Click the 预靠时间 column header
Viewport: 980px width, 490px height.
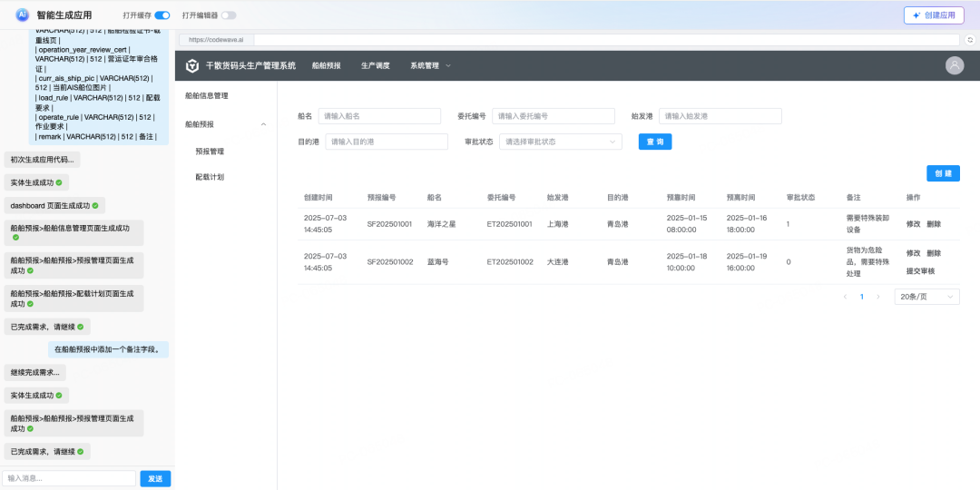point(681,198)
